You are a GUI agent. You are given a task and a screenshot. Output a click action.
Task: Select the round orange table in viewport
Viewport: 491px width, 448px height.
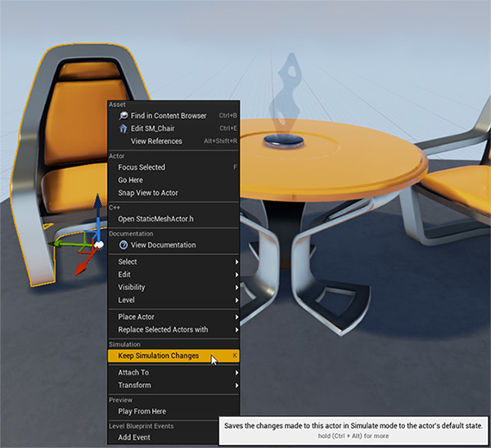[344, 164]
